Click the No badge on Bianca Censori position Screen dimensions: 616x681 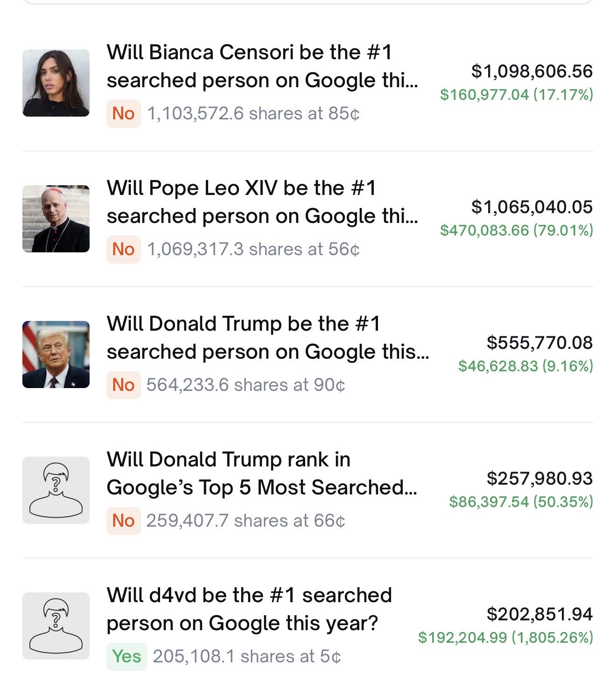click(x=124, y=114)
